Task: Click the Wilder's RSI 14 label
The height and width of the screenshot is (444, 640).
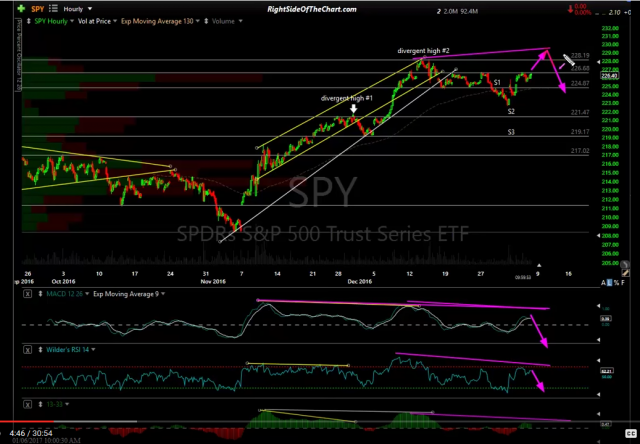Action: point(67,350)
